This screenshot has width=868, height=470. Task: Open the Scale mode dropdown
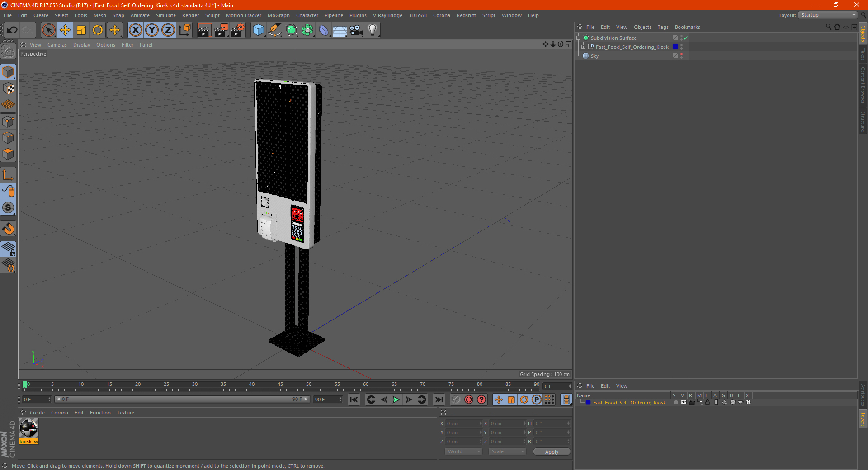click(x=507, y=451)
